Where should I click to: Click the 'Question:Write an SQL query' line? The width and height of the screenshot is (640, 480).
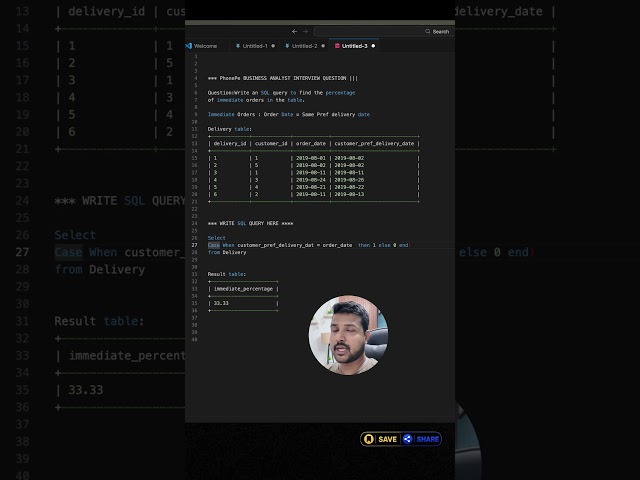pyautogui.click(x=281, y=93)
